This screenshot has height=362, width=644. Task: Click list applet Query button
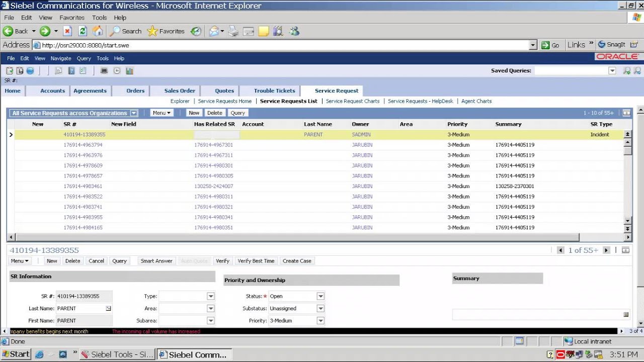click(x=238, y=113)
